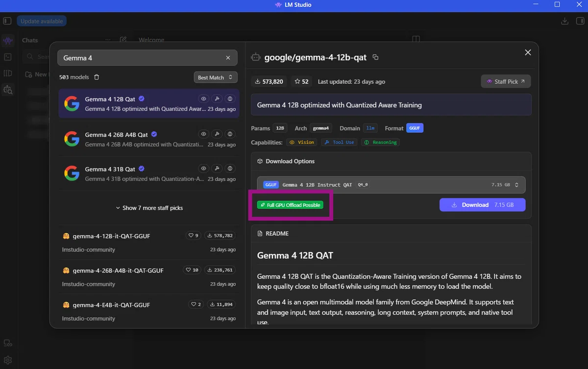
Task: Open the Discover search icon in the left sidebar
Action: (8, 90)
